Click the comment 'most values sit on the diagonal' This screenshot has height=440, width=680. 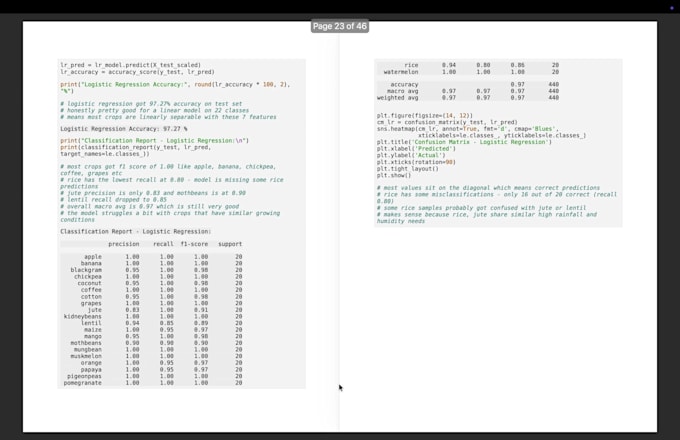coord(488,188)
